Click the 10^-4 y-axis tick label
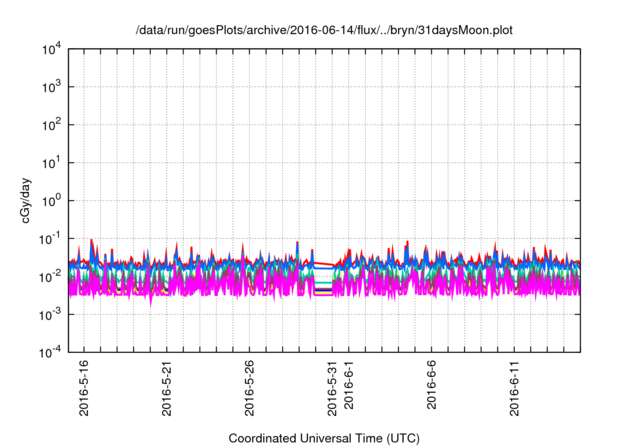Viewport: 640px width, 448px height. (x=51, y=351)
